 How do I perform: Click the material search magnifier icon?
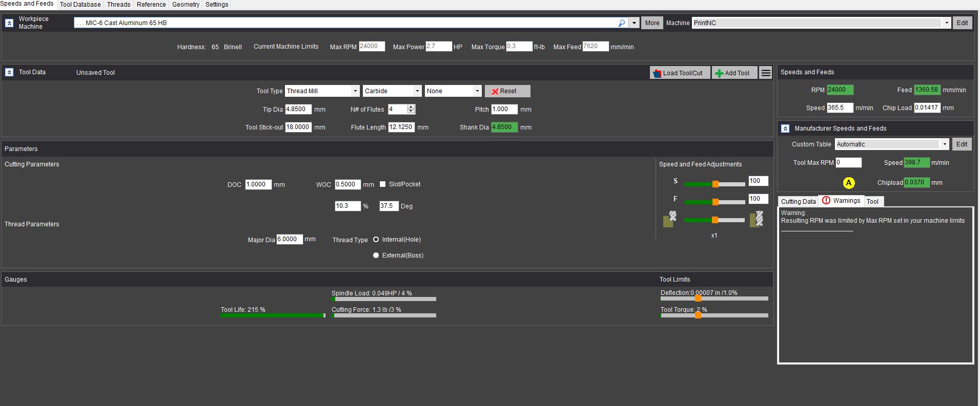pyautogui.click(x=622, y=23)
